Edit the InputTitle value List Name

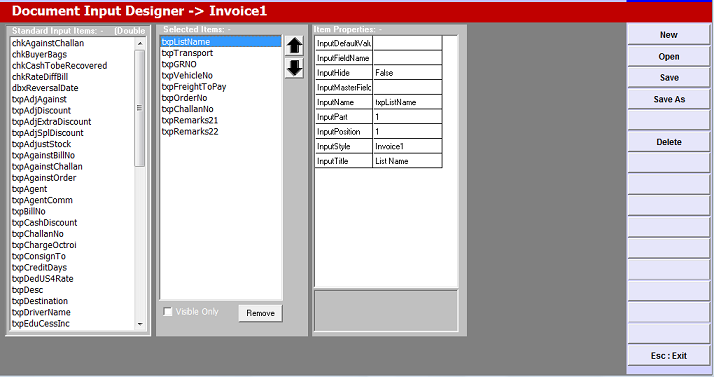point(407,161)
